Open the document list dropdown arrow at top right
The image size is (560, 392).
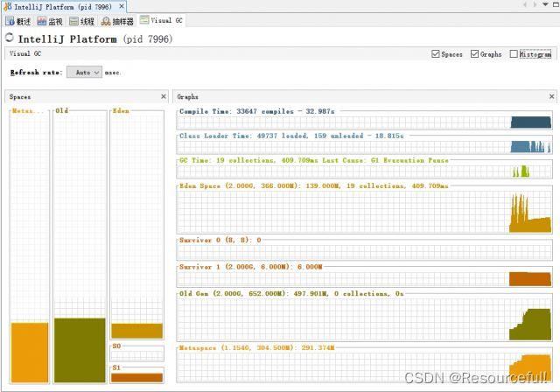pos(545,4)
